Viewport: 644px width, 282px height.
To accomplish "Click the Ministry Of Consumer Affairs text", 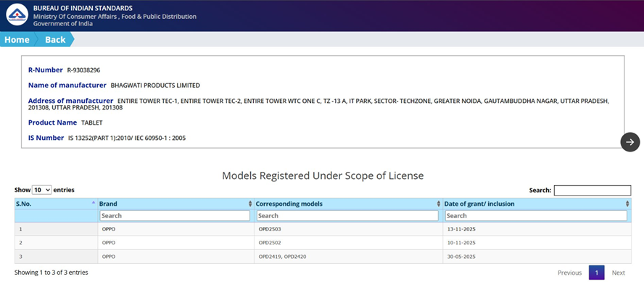I will coord(115,17).
